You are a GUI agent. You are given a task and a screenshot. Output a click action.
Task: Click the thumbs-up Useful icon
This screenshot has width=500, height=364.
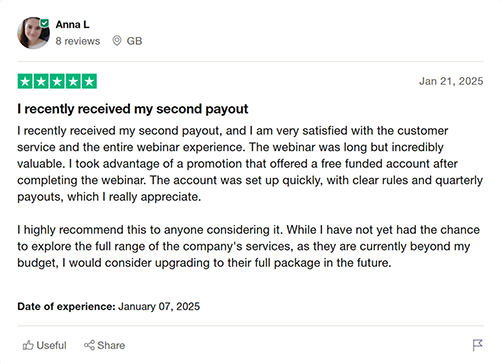28,345
